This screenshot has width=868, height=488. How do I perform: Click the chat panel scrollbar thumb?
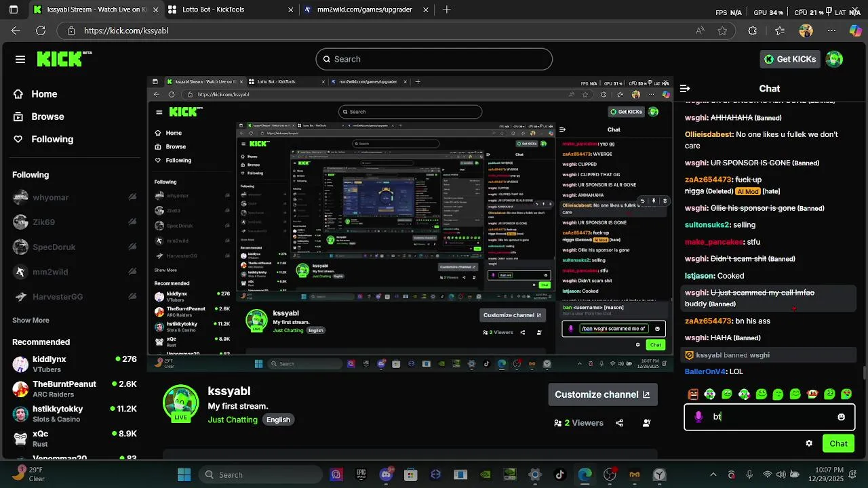[x=865, y=373]
